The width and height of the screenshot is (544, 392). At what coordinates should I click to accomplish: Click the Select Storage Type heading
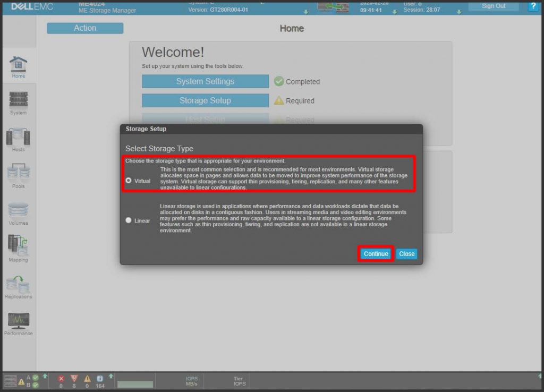[x=159, y=149]
